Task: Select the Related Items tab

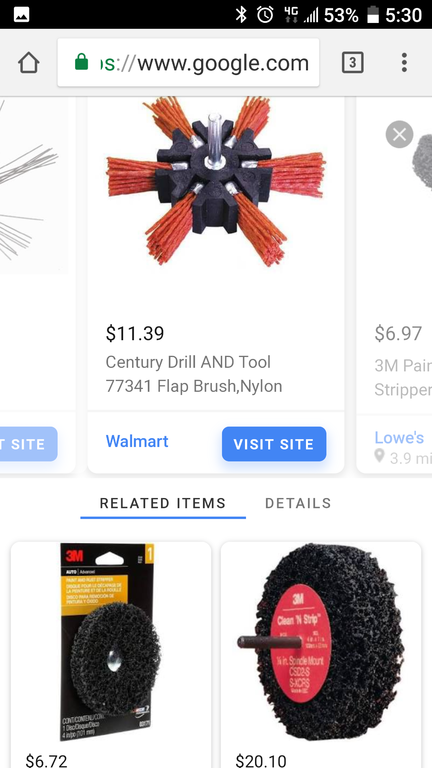Action: point(163,503)
